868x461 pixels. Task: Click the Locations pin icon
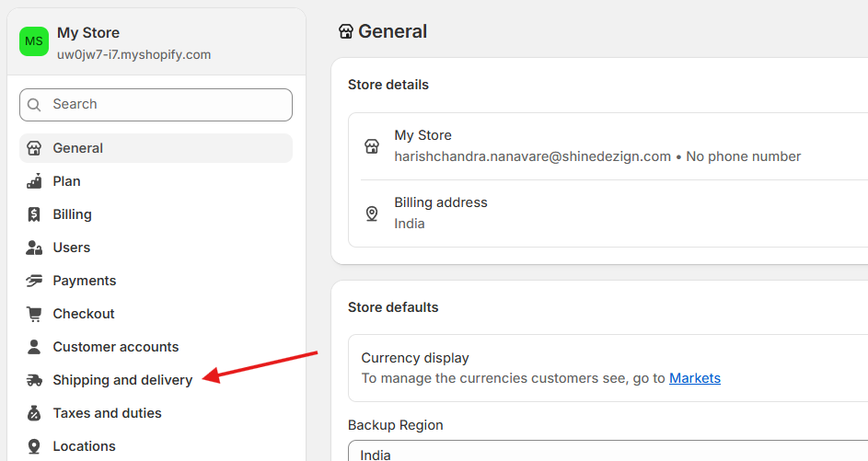pos(34,446)
